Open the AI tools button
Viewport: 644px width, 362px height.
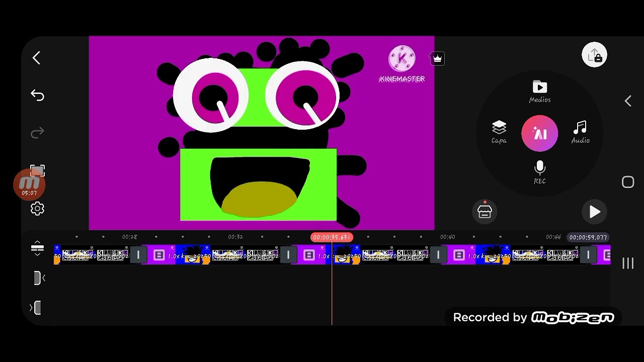[x=540, y=134]
